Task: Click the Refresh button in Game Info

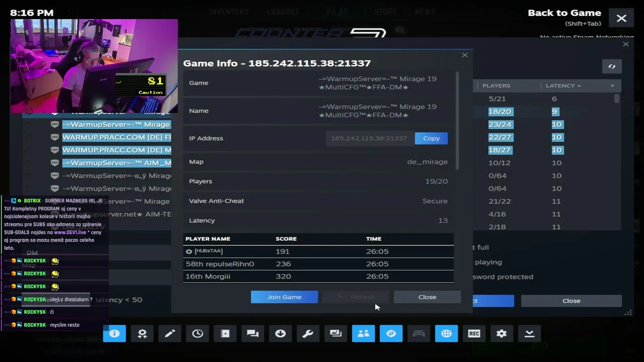Action: 356,297
